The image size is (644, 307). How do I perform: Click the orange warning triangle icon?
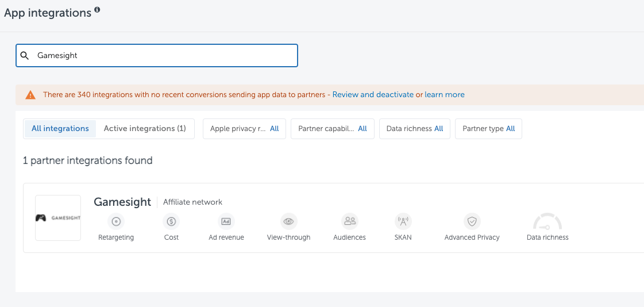point(30,95)
